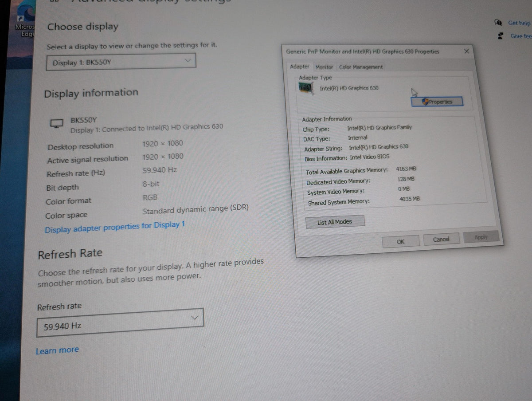Image resolution: width=532 pixels, height=401 pixels.
Task: Open the Get help link
Action: [519, 23]
